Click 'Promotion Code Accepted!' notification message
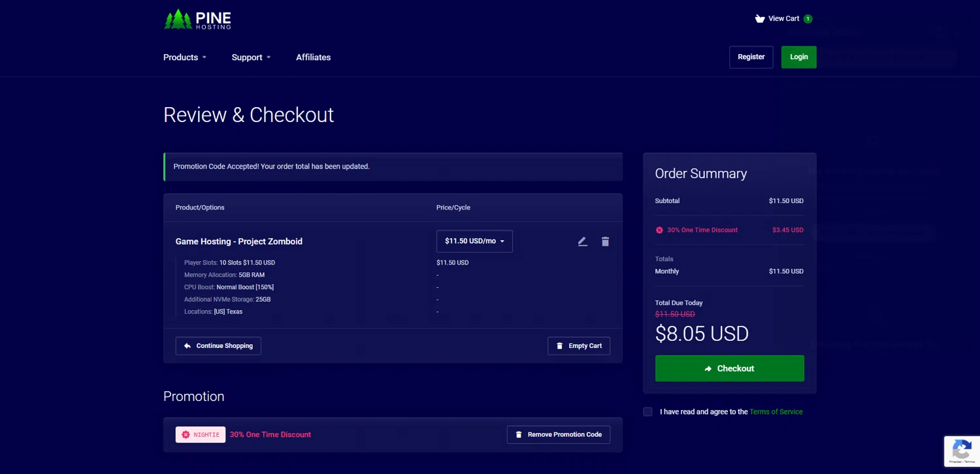 click(271, 166)
